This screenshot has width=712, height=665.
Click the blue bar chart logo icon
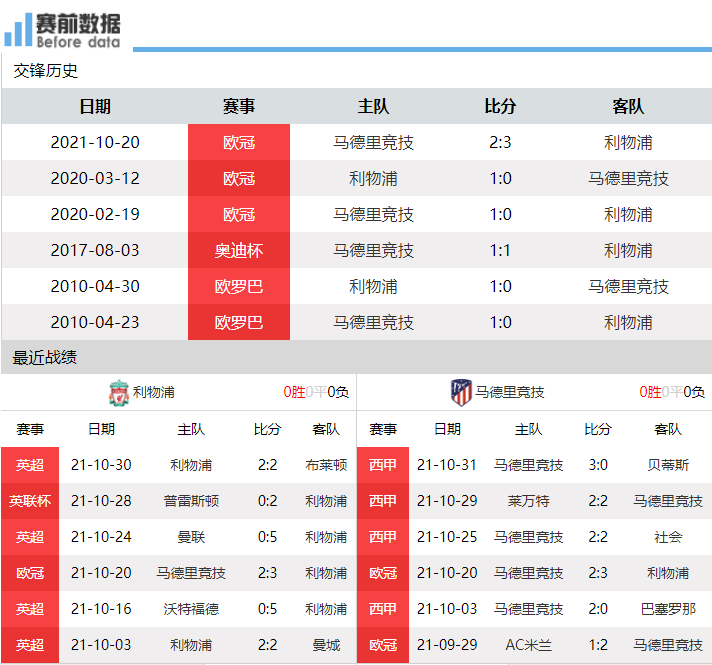(18, 30)
